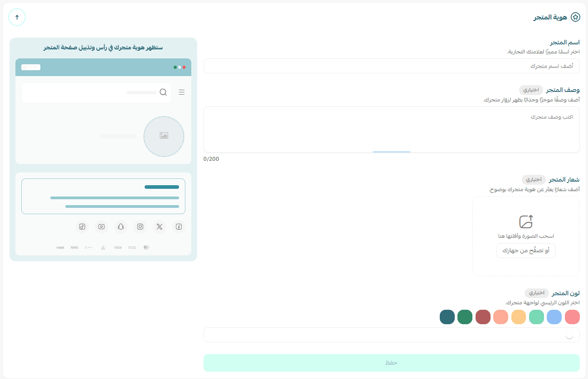Select the light orange color swatch
This screenshot has width=588, height=379.
click(x=519, y=317)
